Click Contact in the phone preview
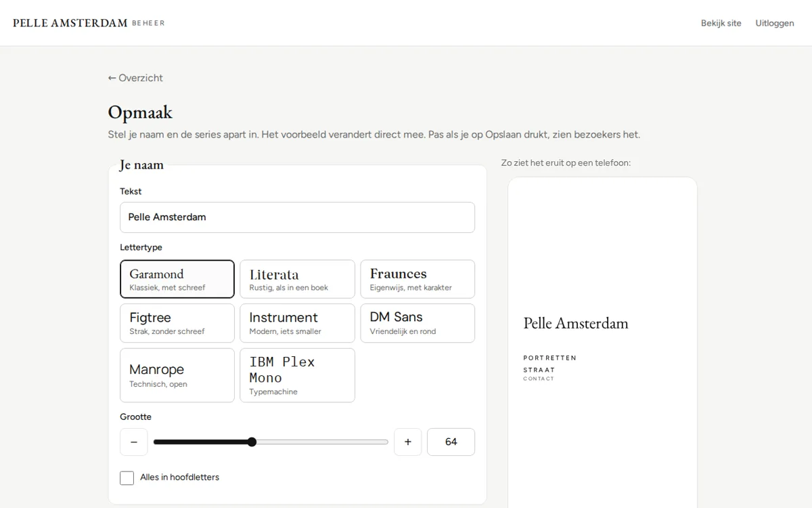The width and height of the screenshot is (812, 508). 539,379
